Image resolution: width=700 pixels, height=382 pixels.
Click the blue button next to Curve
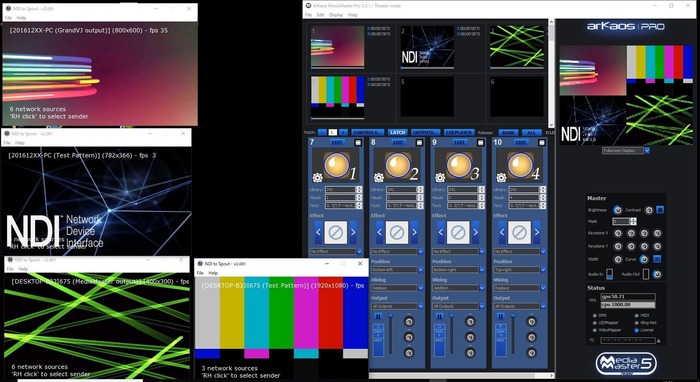tap(657, 259)
